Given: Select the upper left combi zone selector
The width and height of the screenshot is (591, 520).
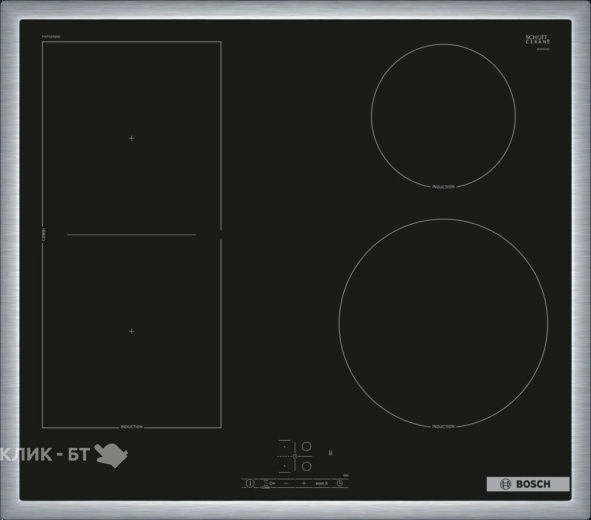Looking at the screenshot, I should [285, 447].
